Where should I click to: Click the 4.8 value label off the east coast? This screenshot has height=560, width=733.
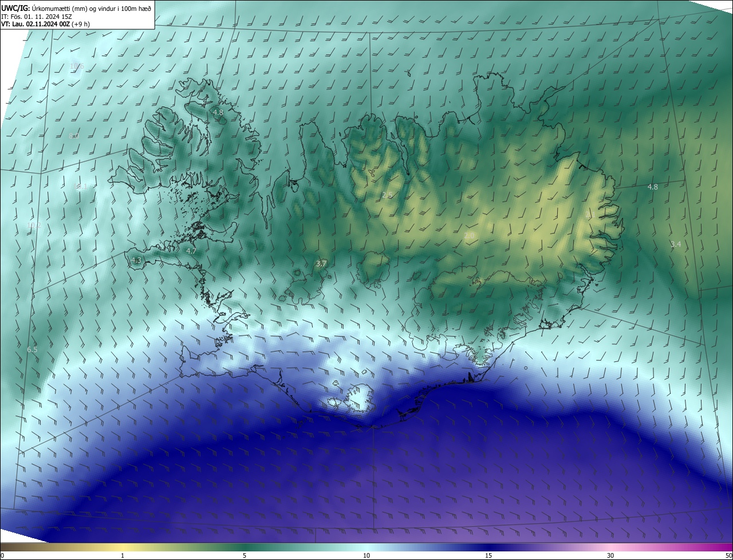tap(652, 187)
